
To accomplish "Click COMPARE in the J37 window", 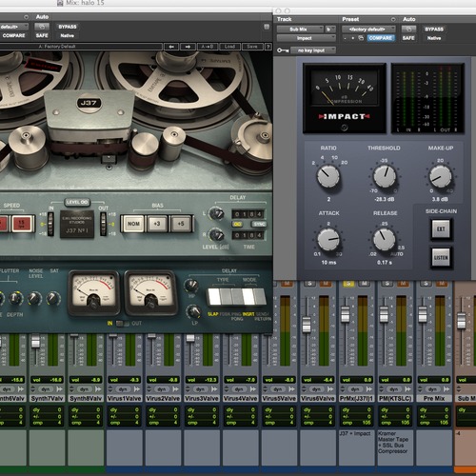I will point(13,35).
